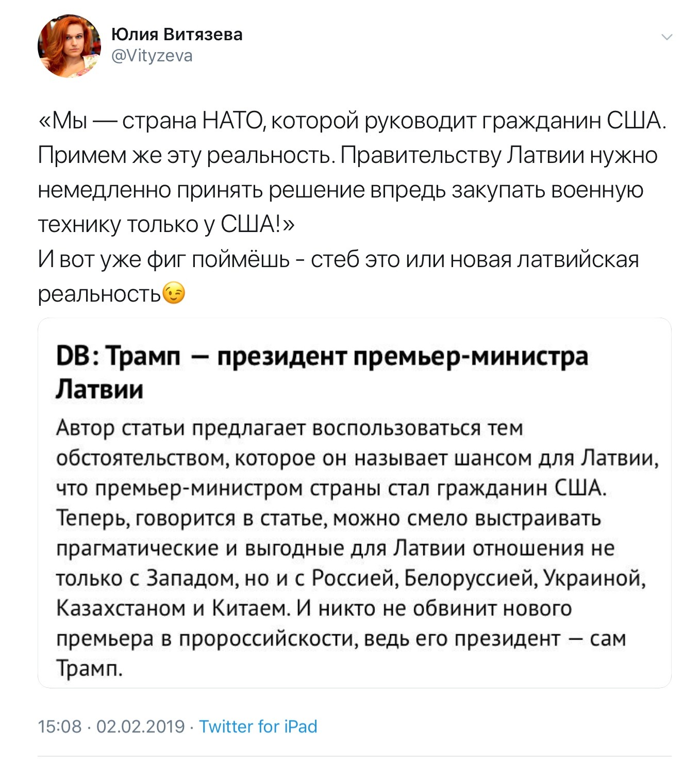Click the text "технику только у США!»"

pyautogui.click(x=167, y=224)
